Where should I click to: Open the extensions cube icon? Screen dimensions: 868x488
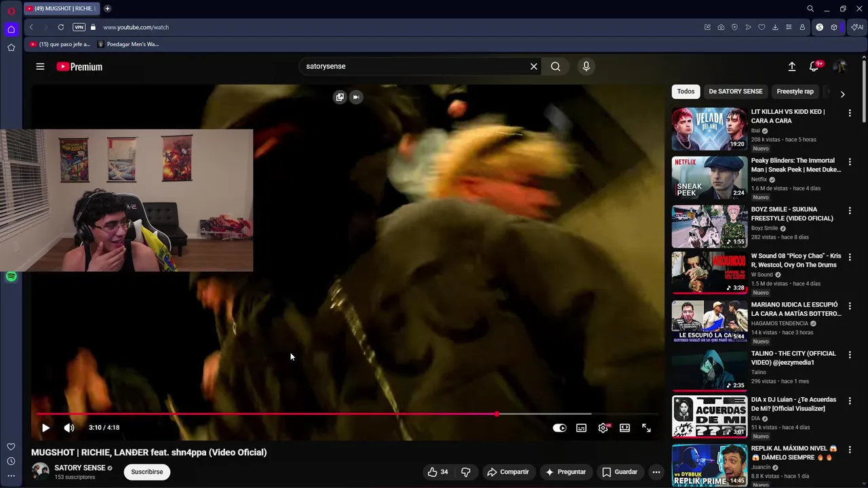(x=834, y=27)
